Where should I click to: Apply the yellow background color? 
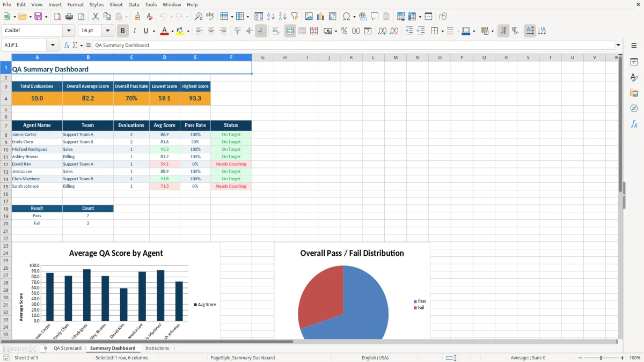pyautogui.click(x=180, y=31)
